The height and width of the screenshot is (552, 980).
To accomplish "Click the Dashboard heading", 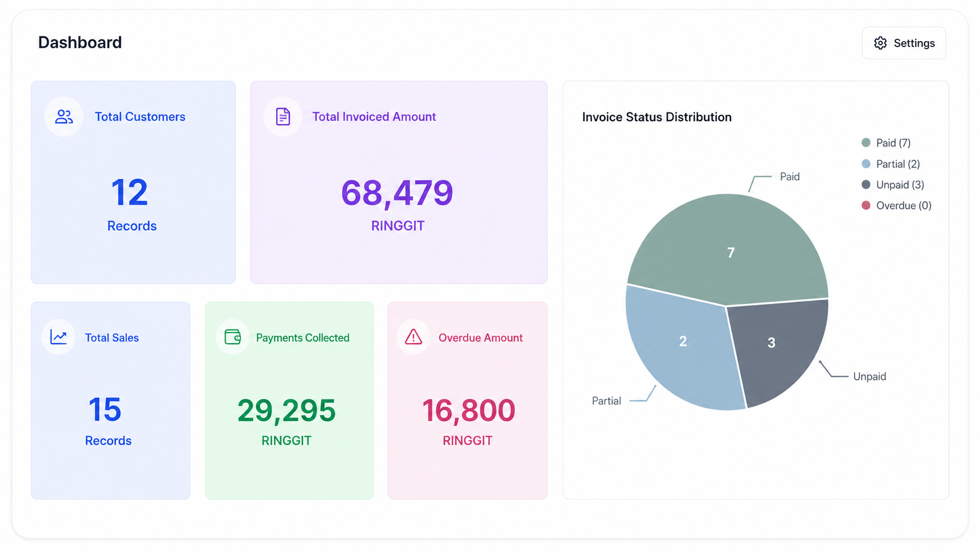I will pos(80,42).
